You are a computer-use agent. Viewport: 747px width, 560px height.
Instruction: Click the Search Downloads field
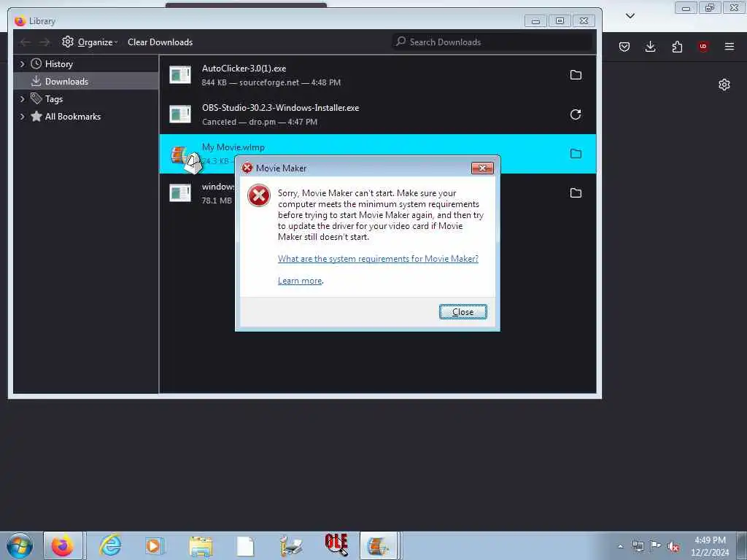point(492,42)
